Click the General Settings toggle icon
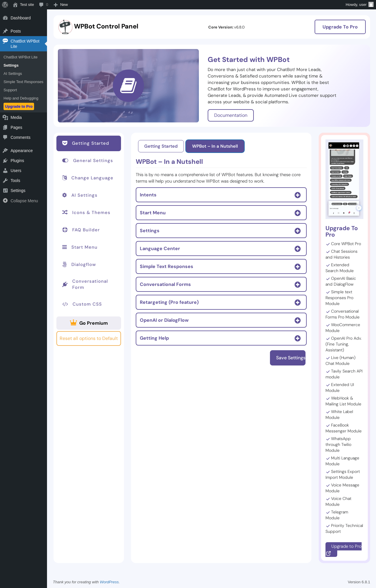The image size is (376, 588). 65,161
